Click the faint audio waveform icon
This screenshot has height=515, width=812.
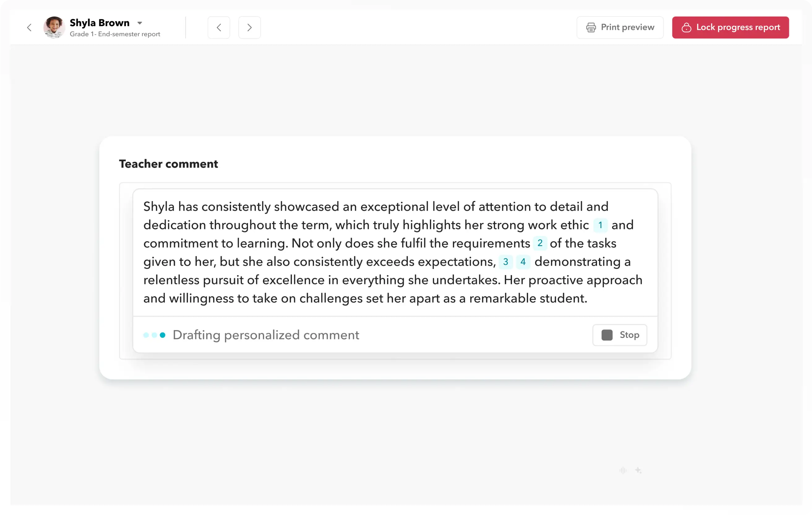coord(623,470)
